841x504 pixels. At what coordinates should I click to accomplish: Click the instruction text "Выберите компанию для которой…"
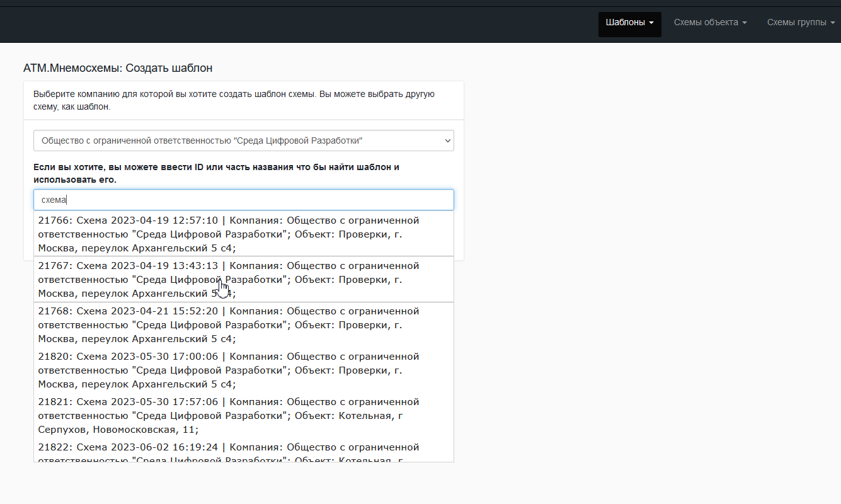click(234, 100)
